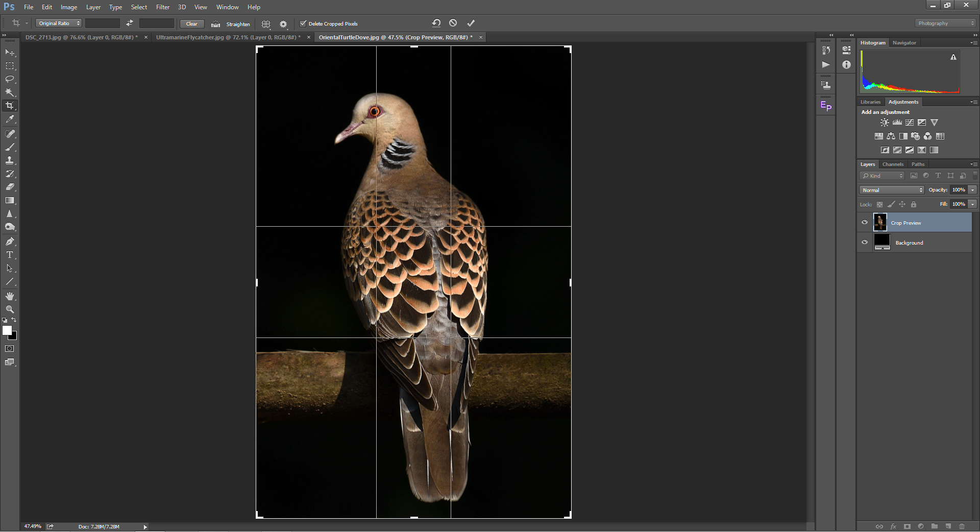Open the Filter menu
980x532 pixels.
(x=162, y=7)
